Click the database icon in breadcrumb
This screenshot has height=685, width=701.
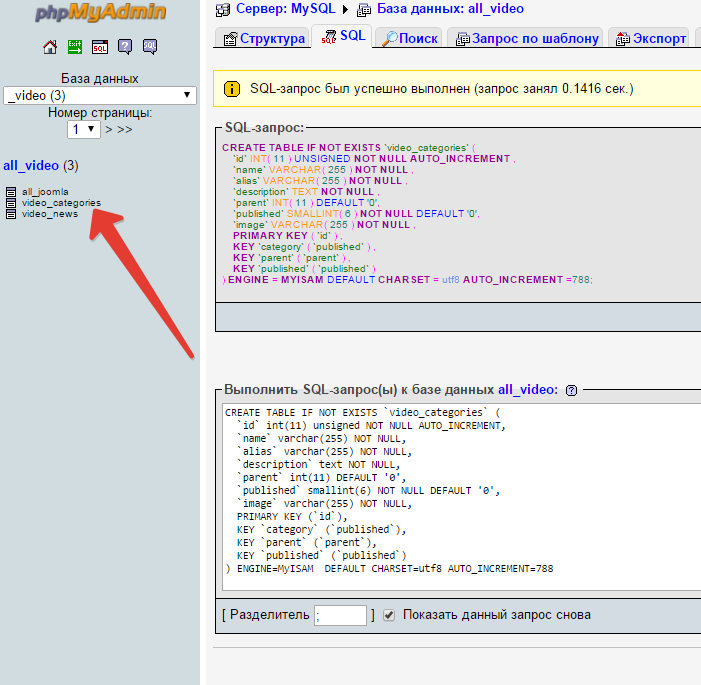364,9
